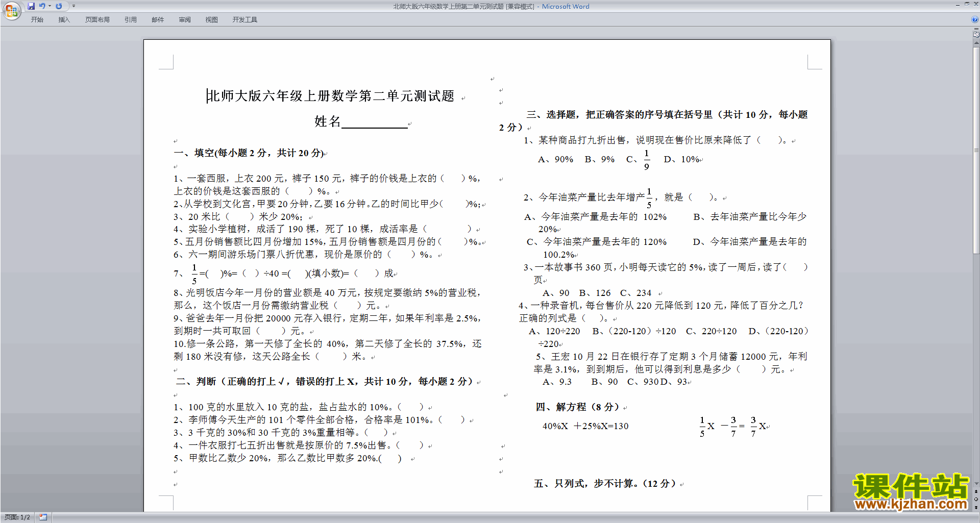Click the 页面: 1/2 status bar indicator
The width and height of the screenshot is (980, 523).
[17, 517]
